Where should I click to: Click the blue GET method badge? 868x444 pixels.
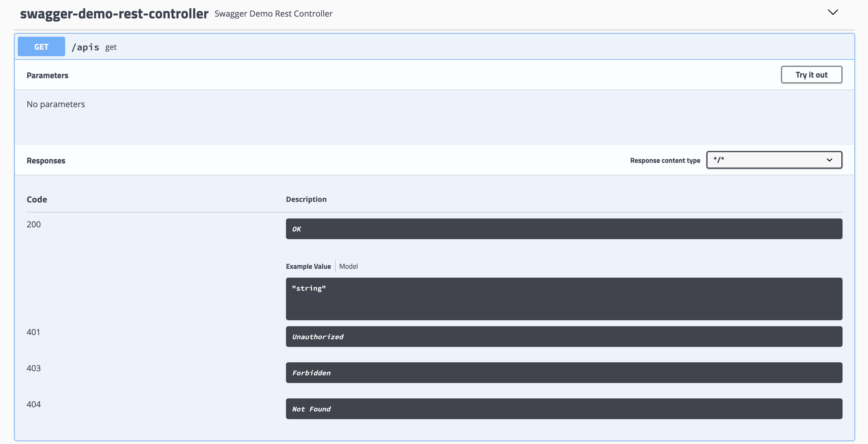point(41,47)
